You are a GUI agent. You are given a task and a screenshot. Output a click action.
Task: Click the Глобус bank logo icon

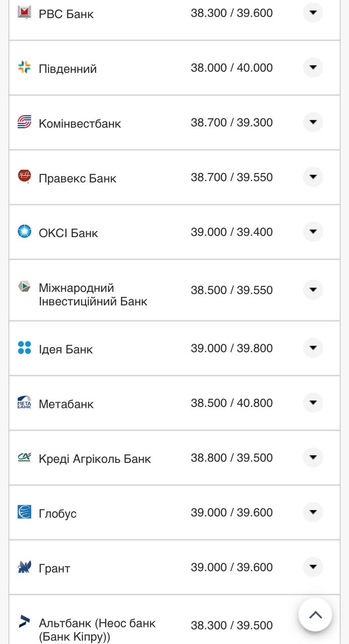coord(24,512)
